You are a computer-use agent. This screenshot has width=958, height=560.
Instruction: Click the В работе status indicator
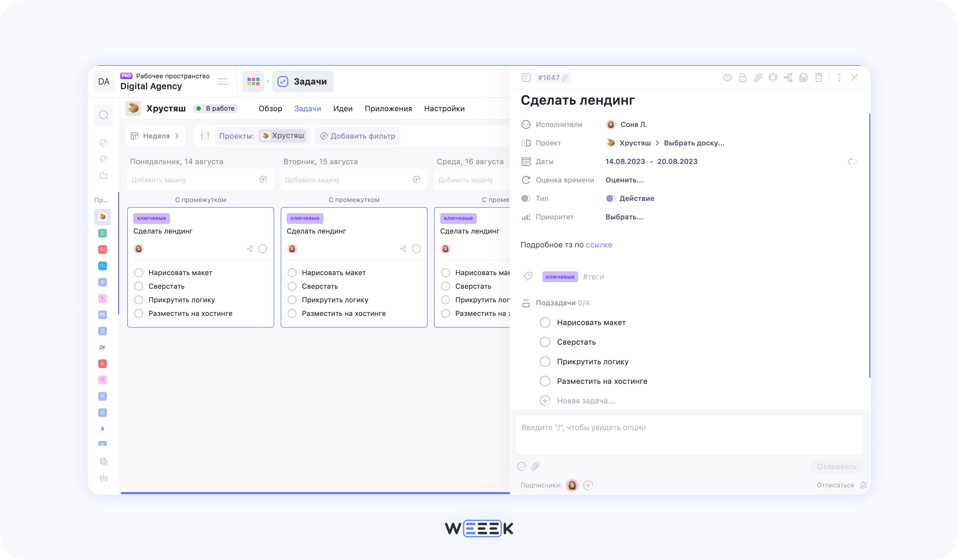[215, 108]
